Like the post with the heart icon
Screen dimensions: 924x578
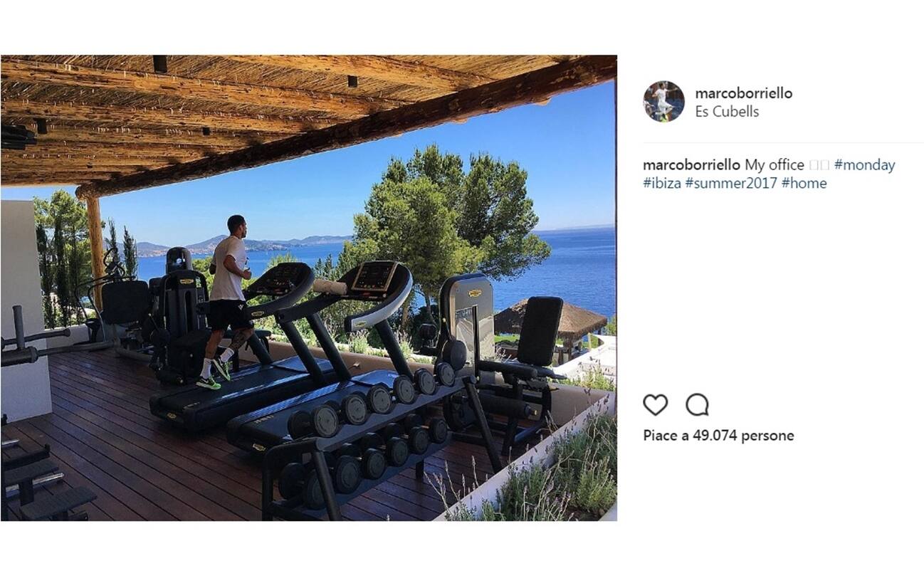coord(655,404)
